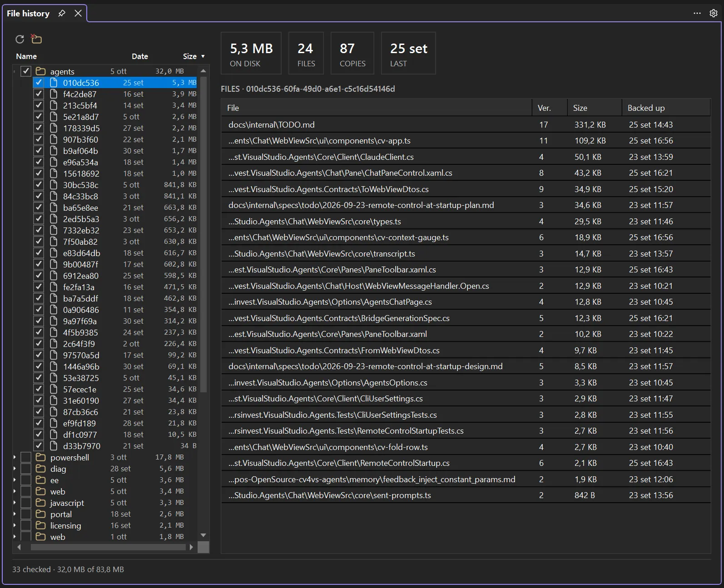Click the folder icon of licensing
This screenshot has width=724, height=588.
pos(41,525)
